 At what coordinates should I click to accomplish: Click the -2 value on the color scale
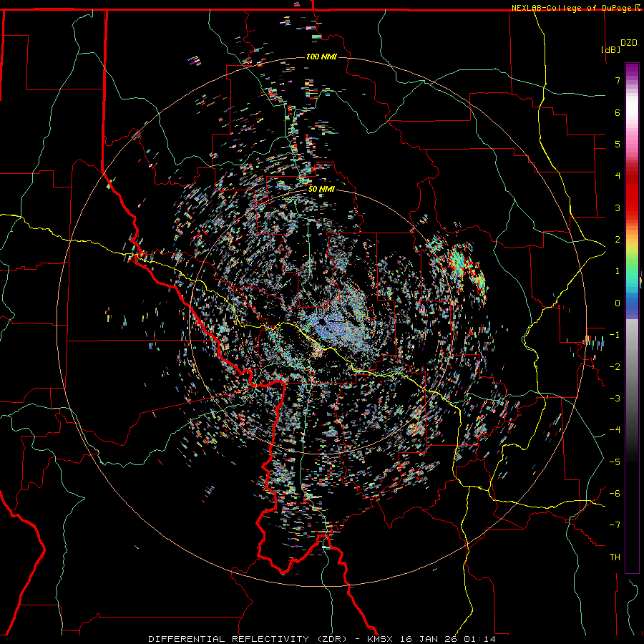615,367
